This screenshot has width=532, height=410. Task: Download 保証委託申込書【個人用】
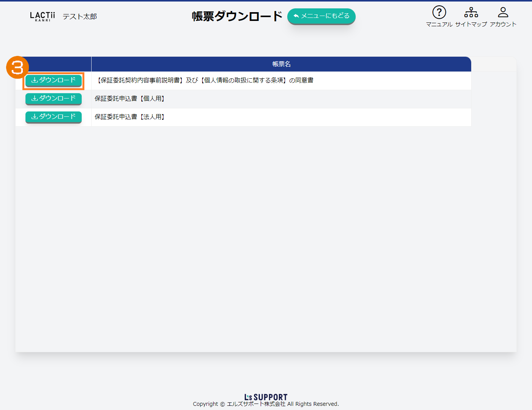(54, 99)
